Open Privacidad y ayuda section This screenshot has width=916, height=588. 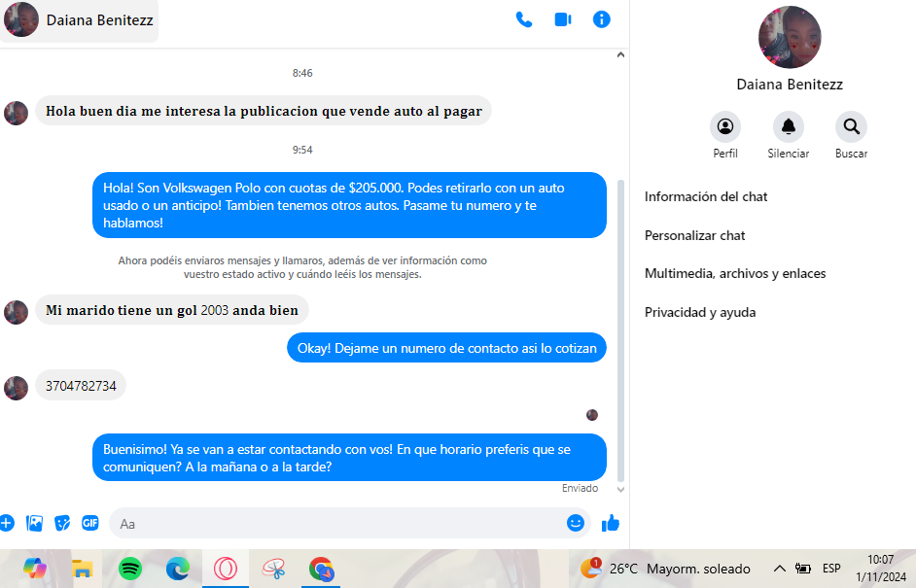click(x=700, y=313)
